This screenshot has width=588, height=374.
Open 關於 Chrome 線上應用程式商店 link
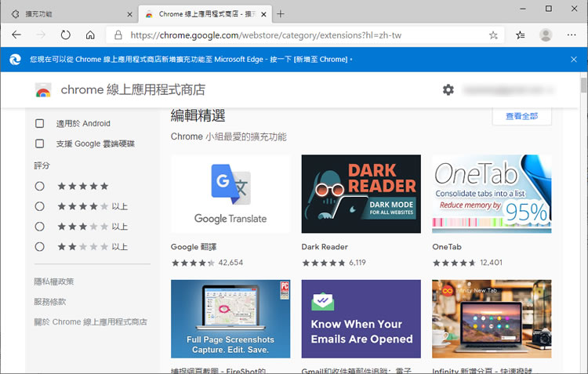pyautogui.click(x=90, y=321)
